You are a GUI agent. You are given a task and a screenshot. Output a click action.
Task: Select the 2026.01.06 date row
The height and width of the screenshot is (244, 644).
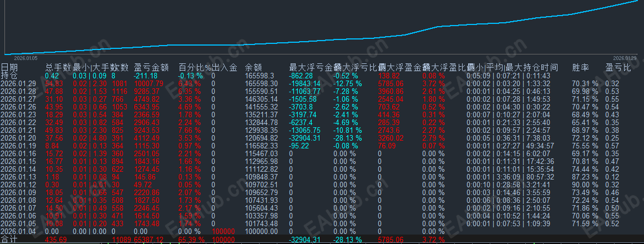point(18,216)
